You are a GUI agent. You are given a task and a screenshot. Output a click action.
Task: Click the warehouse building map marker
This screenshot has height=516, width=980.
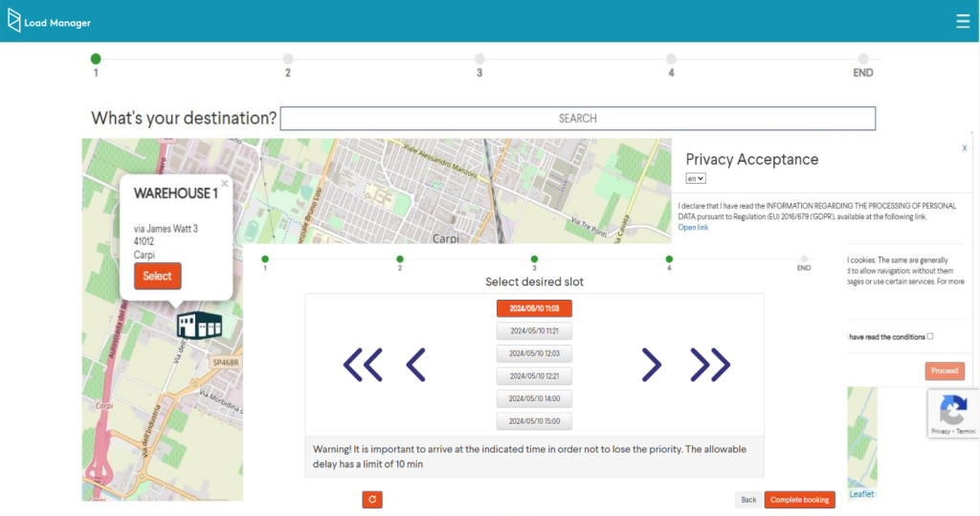tap(199, 325)
